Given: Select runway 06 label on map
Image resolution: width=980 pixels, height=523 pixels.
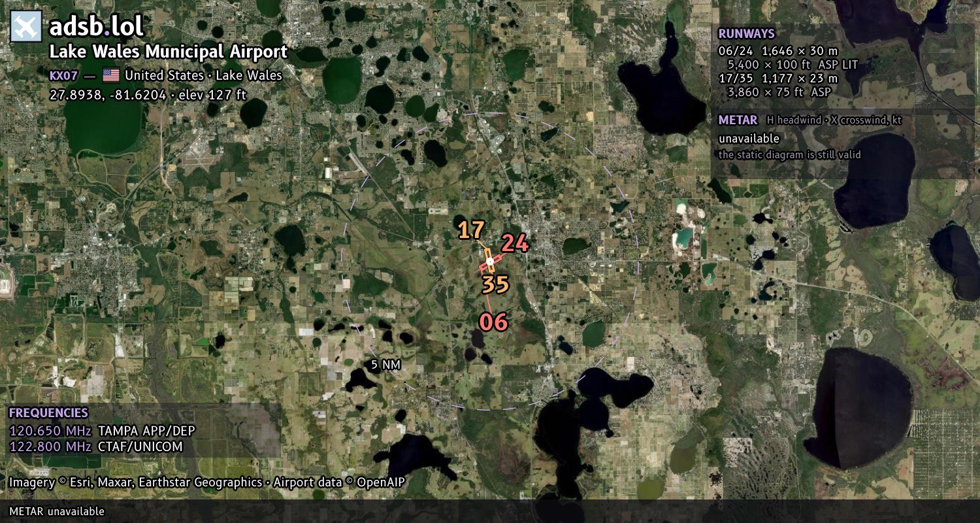Looking at the screenshot, I should pyautogui.click(x=493, y=322).
